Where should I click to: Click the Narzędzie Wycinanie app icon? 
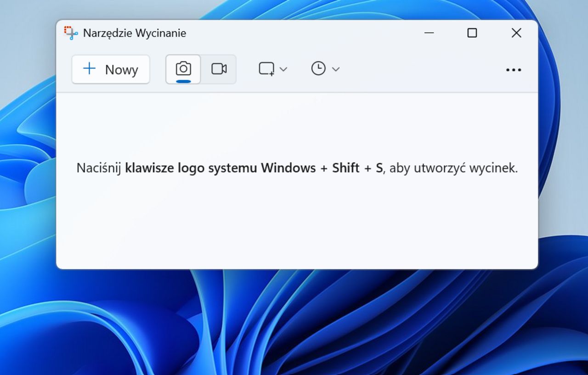[70, 33]
